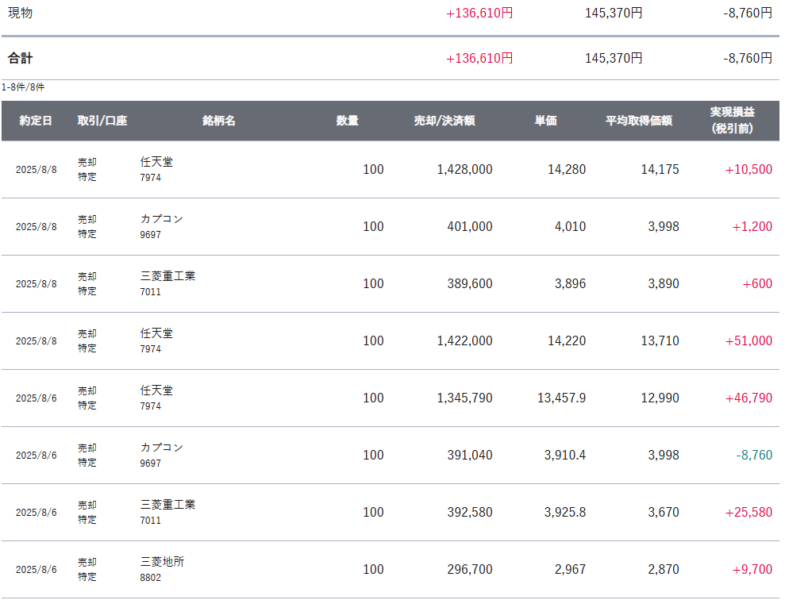Click the 取引/口座 column header

pos(102,121)
